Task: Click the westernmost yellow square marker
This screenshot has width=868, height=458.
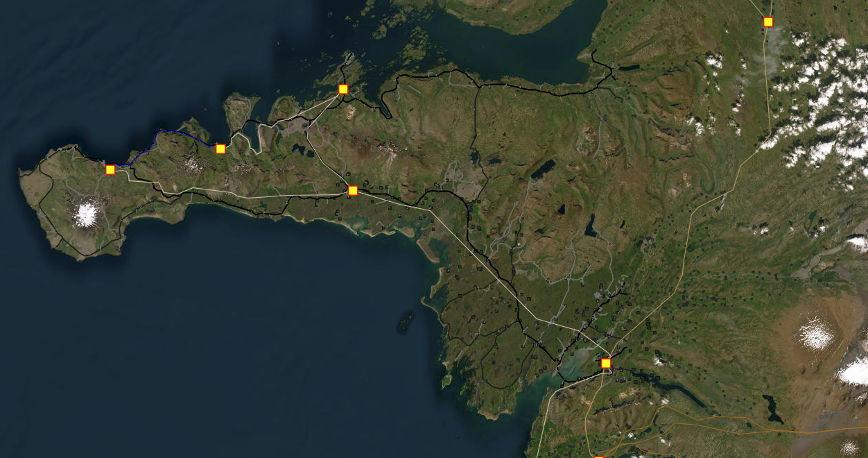Action: [110, 169]
